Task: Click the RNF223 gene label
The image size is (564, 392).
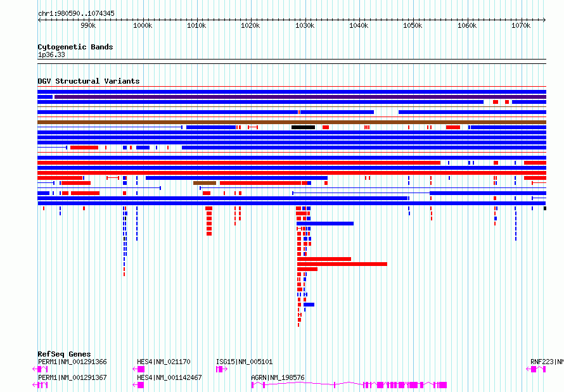Action: point(547,362)
